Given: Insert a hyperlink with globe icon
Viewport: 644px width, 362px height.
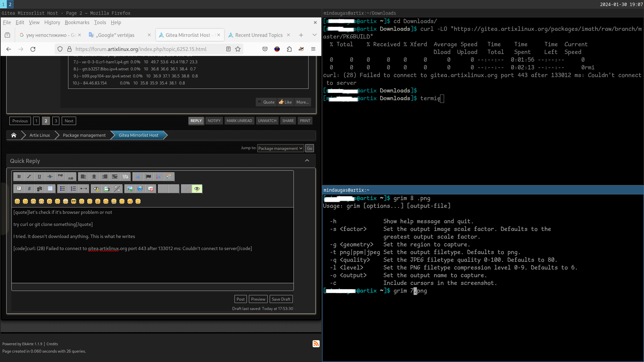Looking at the screenshot, I should coord(140,189).
